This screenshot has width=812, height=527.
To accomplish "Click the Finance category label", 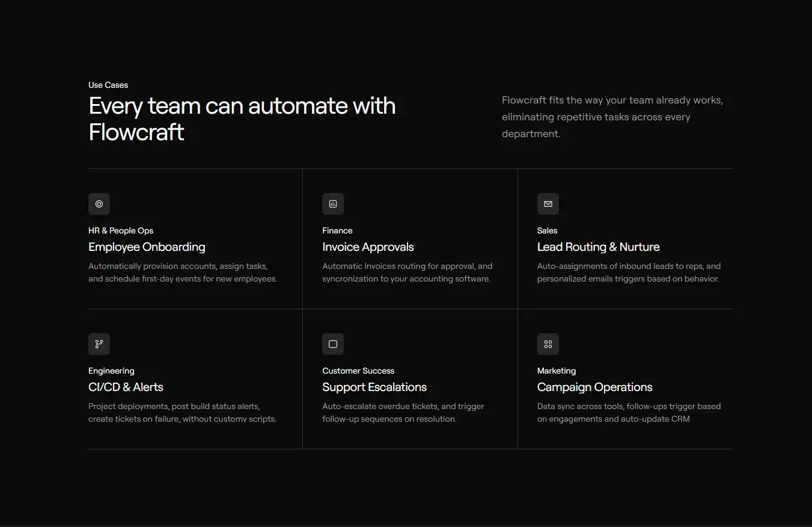I will tap(337, 230).
